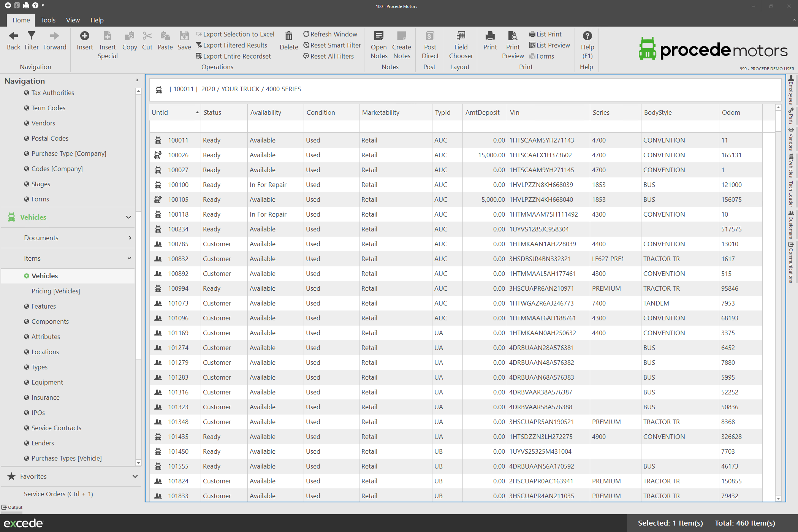Open the Field Chooser layout tool
This screenshot has width=798, height=532.
tap(461, 36)
